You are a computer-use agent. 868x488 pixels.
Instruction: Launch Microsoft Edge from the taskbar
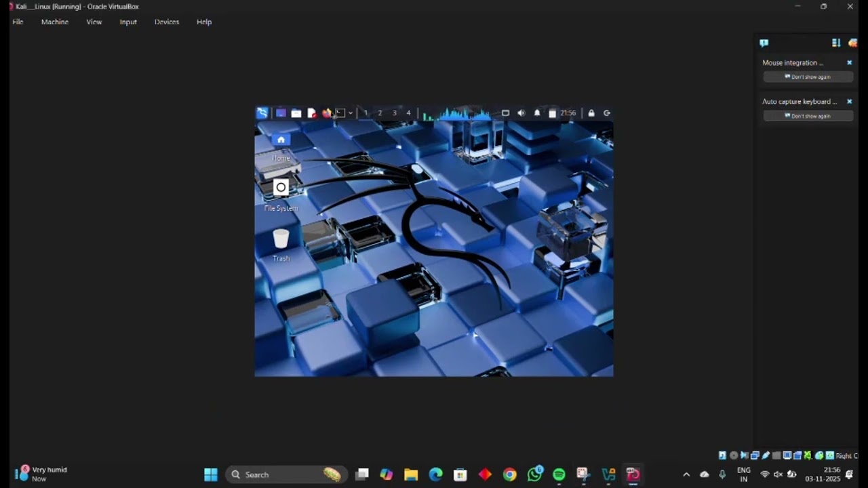(x=435, y=474)
